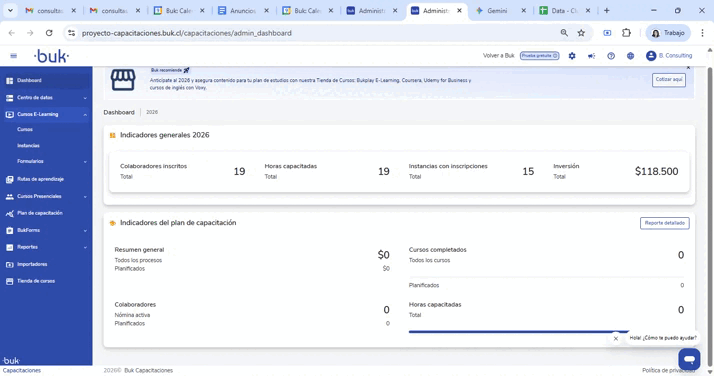Image resolution: width=714 pixels, height=376 pixels.
Task: Click the Reportes sidebar icon
Action: [x=10, y=248]
